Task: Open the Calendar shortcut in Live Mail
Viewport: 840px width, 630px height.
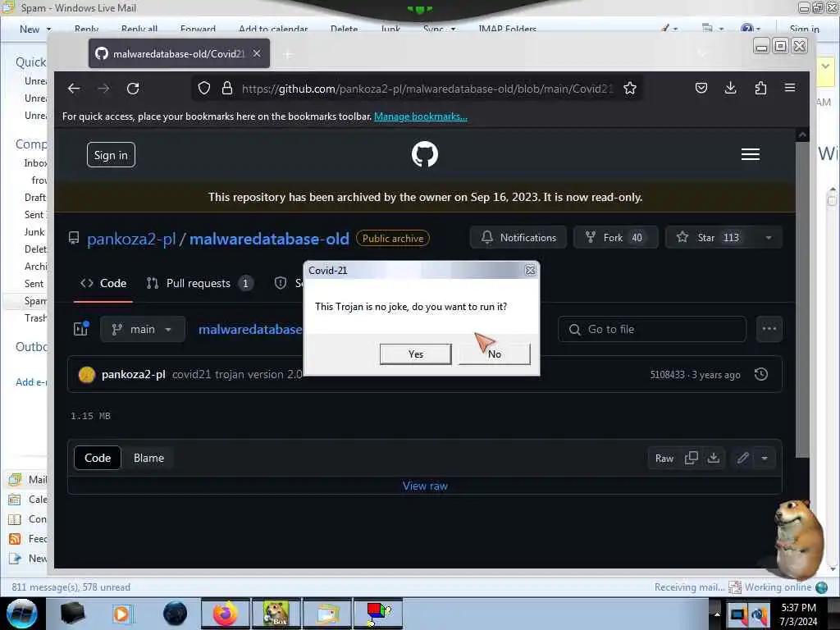Action: pos(28,500)
